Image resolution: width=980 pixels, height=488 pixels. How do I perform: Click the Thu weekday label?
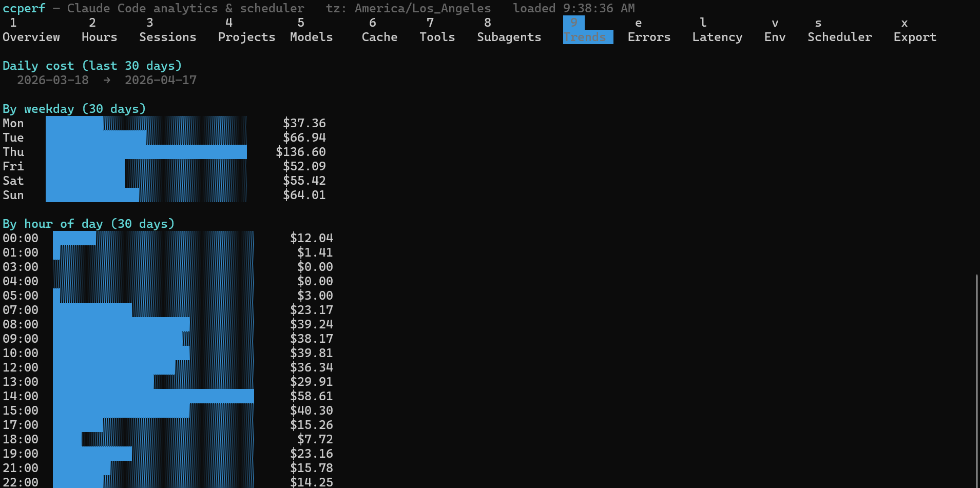(x=13, y=152)
